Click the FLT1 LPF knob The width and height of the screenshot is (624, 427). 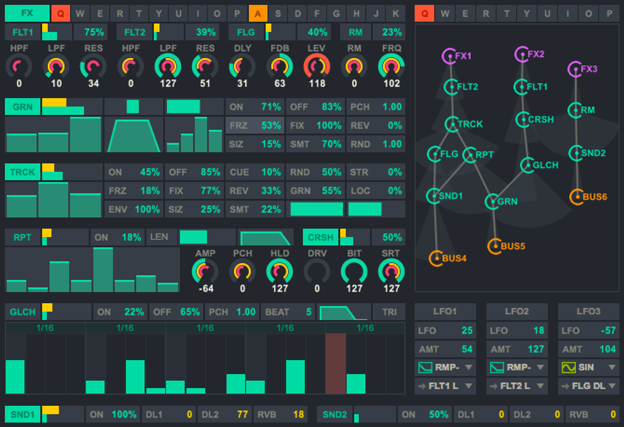pyautogui.click(x=57, y=67)
